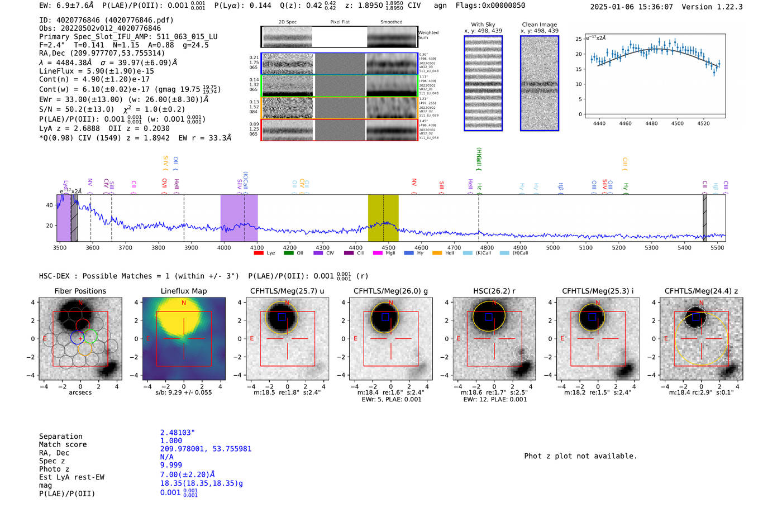Click the Weighted Sum 2D spectrum row

tap(339, 36)
